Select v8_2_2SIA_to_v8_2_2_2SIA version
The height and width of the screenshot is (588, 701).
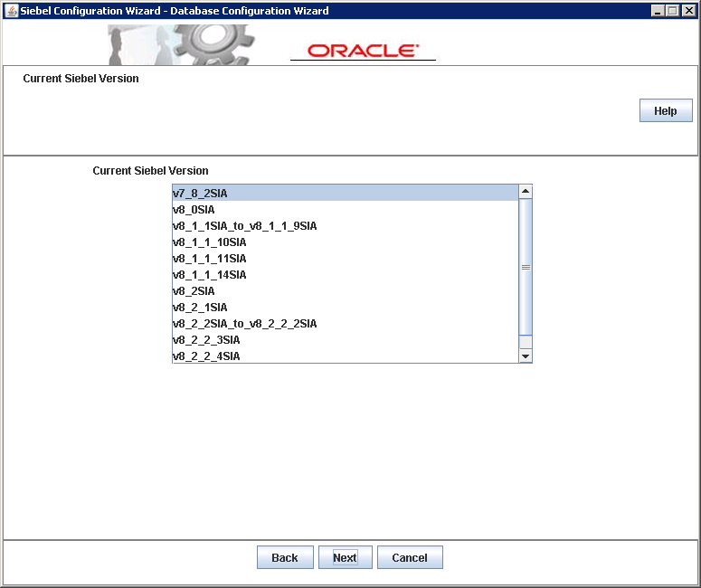(346, 324)
